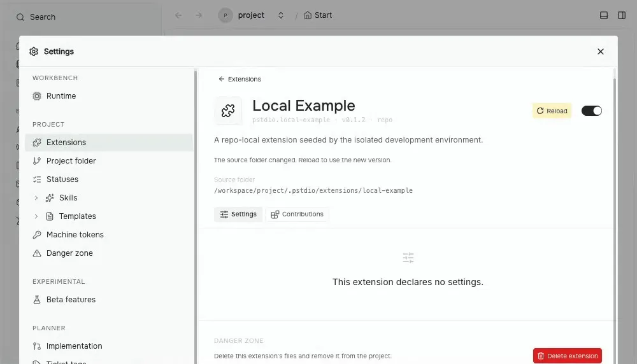Open Statuses settings

108,179
